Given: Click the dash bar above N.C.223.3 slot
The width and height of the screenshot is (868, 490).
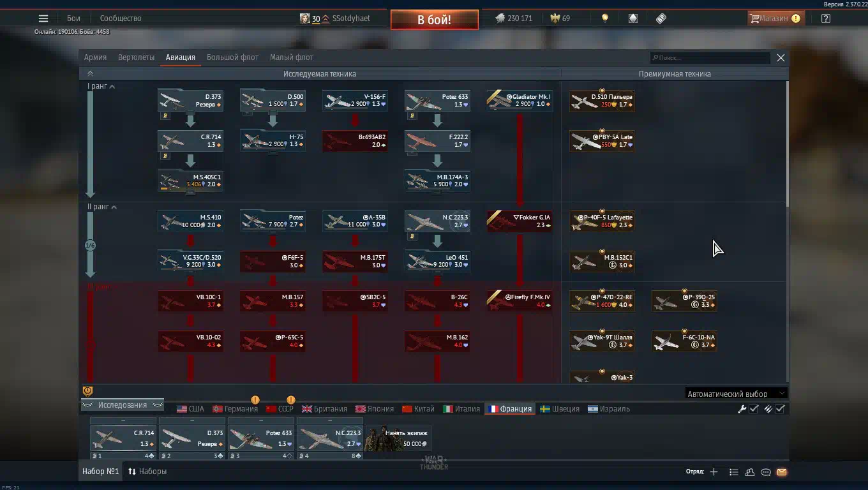Looking at the screenshot, I should click(x=330, y=421).
